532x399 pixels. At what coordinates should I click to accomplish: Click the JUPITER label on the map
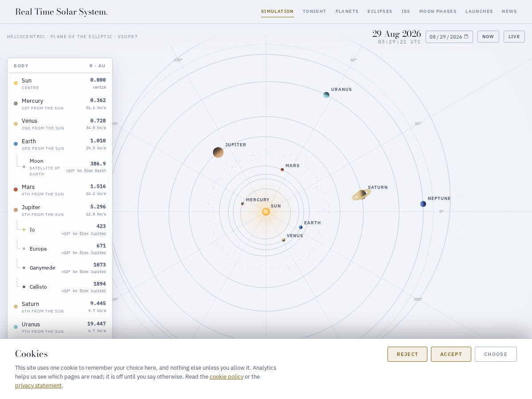[235, 145]
